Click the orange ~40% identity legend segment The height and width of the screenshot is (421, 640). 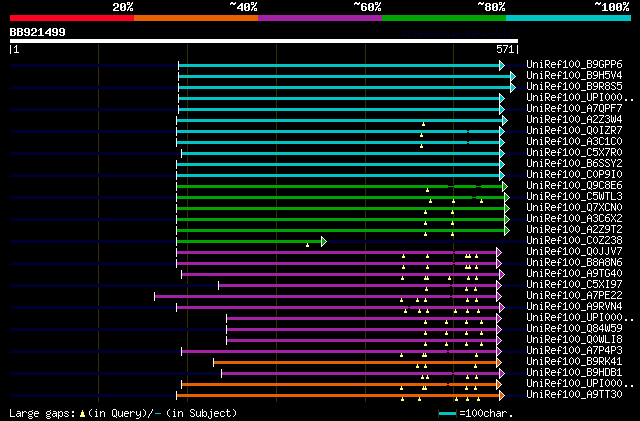pos(196,18)
